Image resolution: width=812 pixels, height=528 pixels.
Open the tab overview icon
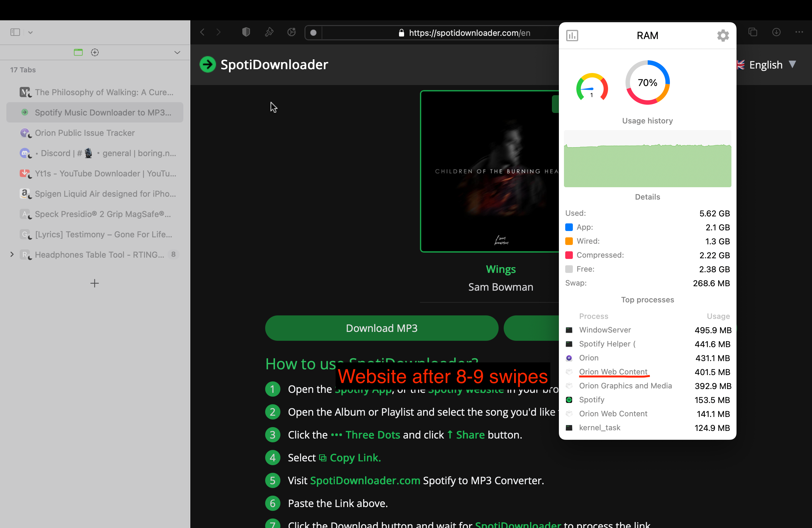(753, 32)
